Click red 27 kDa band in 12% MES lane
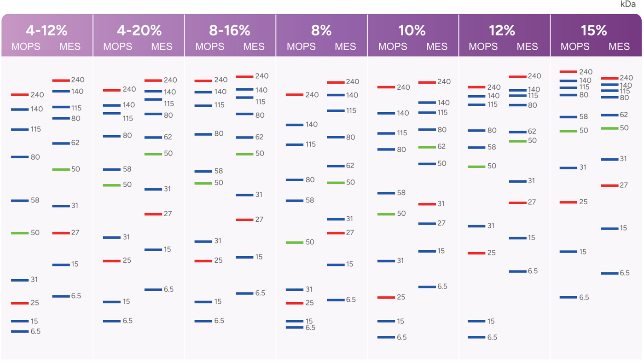644x363 pixels. pyautogui.click(x=517, y=202)
